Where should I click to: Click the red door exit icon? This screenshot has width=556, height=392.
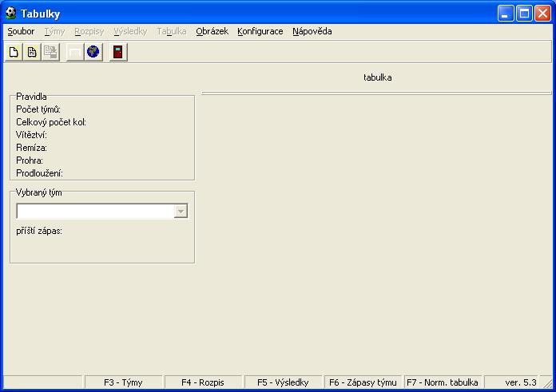click(x=118, y=52)
